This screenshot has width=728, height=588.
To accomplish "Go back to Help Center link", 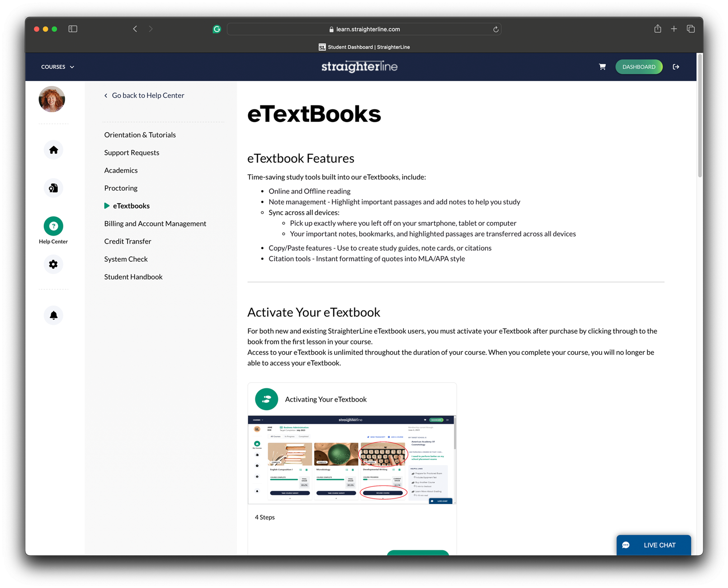I will tap(144, 95).
